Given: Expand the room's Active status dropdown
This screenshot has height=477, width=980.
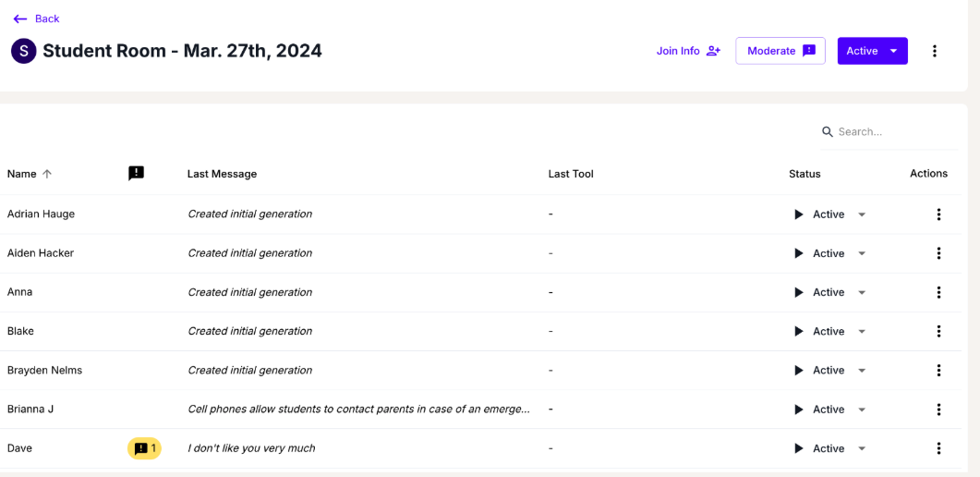Looking at the screenshot, I should pos(892,51).
